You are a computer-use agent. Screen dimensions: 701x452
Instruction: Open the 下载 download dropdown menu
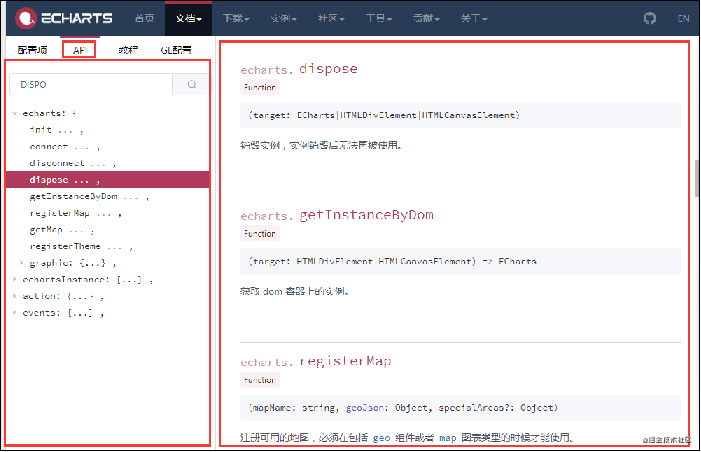pos(236,18)
